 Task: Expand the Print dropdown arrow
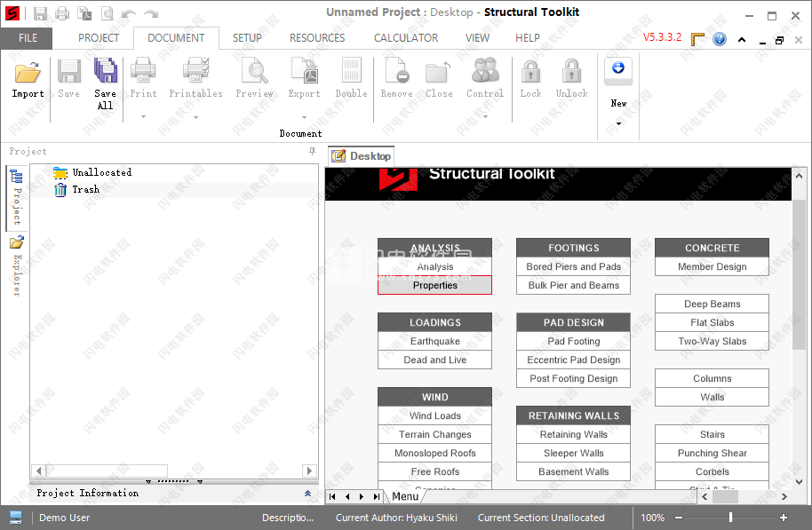(143, 116)
